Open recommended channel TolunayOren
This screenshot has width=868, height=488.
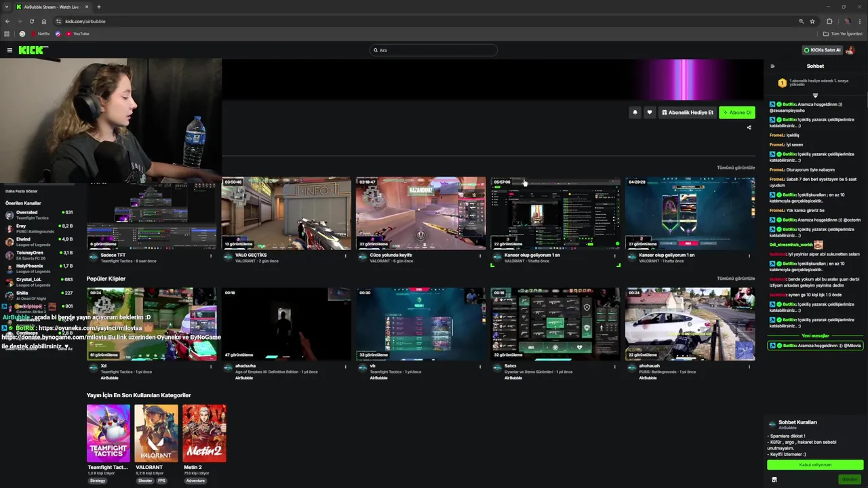(x=39, y=255)
